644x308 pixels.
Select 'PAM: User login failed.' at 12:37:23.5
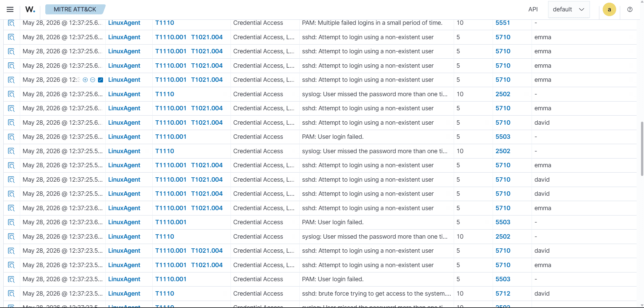(333, 279)
